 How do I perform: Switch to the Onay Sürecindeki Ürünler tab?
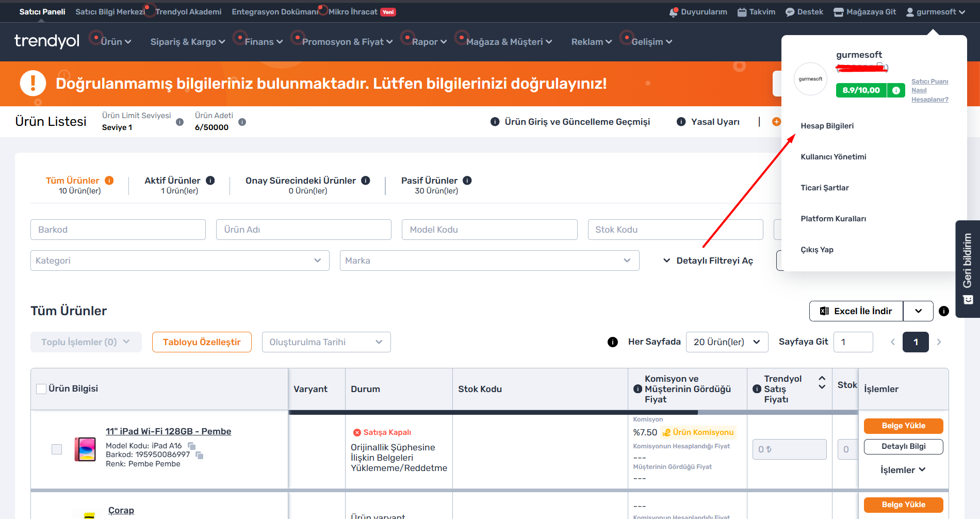coord(307,185)
